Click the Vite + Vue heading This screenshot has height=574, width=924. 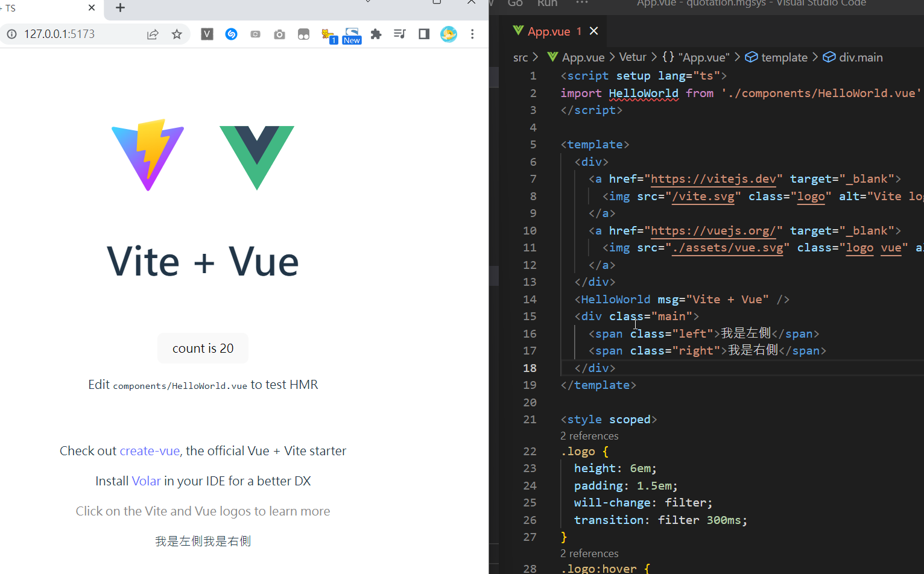(203, 262)
